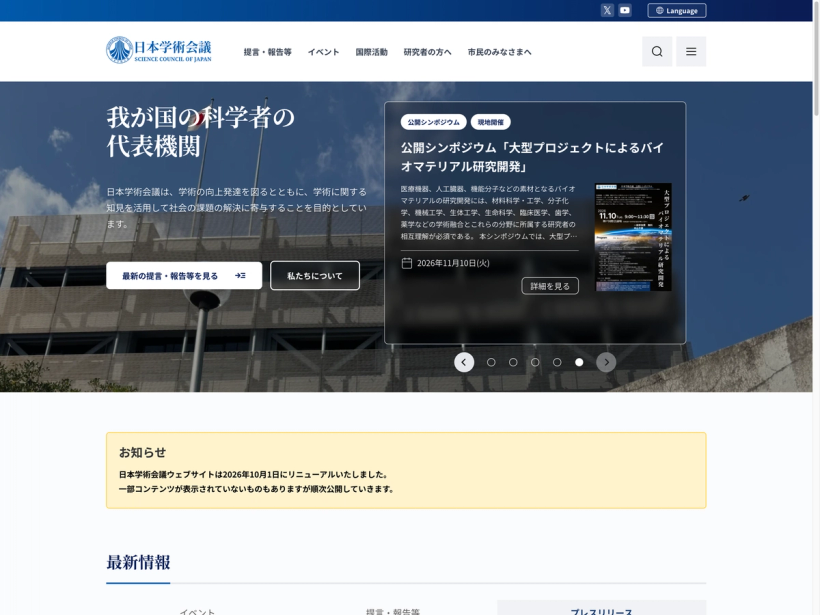820x615 pixels.
Task: Go to next carousel slide
Action: tap(606, 362)
